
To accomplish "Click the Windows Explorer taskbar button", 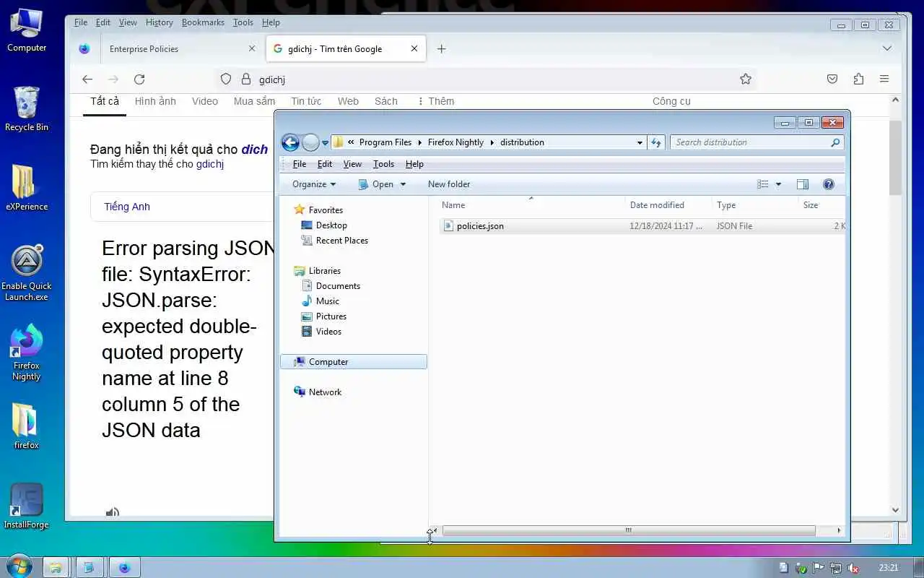I will pos(55,567).
